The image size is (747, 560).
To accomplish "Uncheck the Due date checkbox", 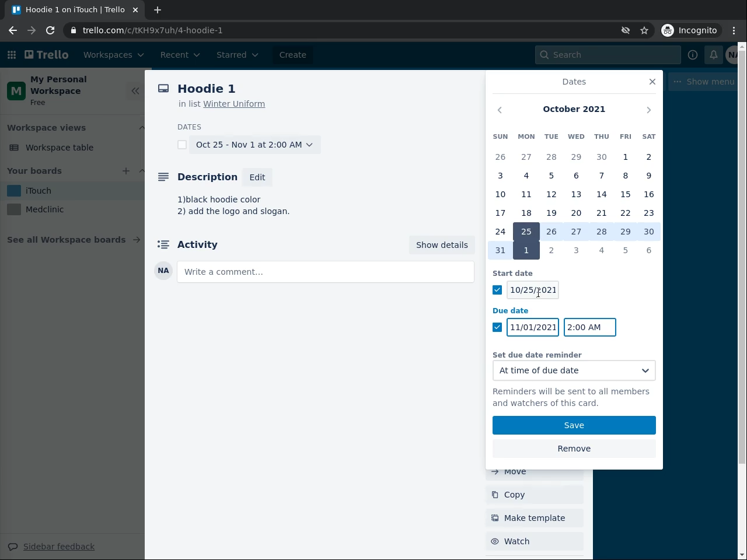I will (x=497, y=327).
